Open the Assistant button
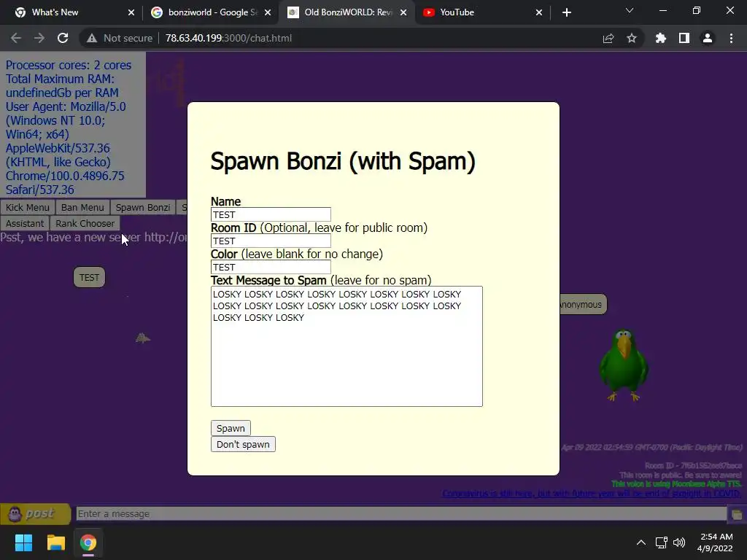The image size is (747, 560). tap(25, 223)
